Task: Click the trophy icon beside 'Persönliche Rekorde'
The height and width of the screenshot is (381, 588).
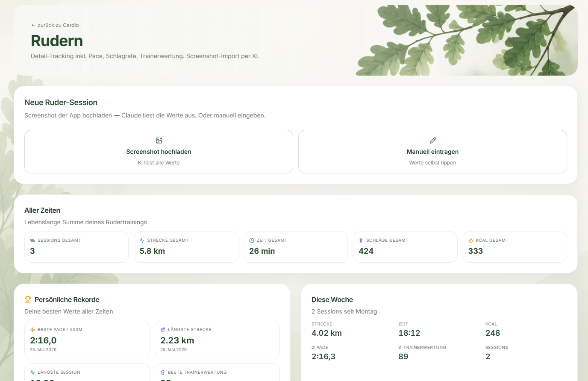Action: [28, 299]
